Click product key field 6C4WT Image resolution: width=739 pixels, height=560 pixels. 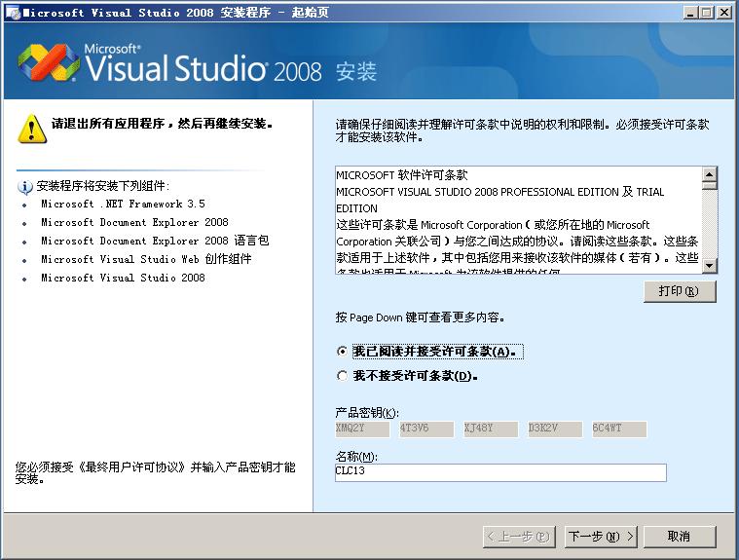tap(619, 429)
